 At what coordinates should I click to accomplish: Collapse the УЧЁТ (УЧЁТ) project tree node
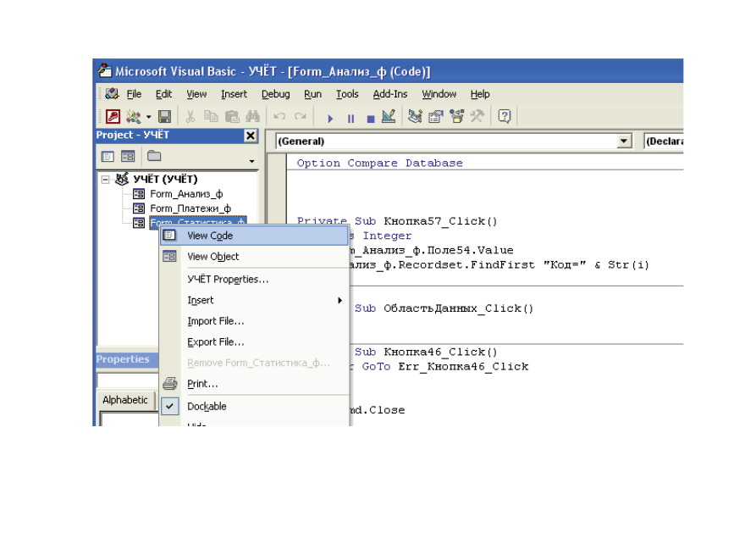point(105,180)
